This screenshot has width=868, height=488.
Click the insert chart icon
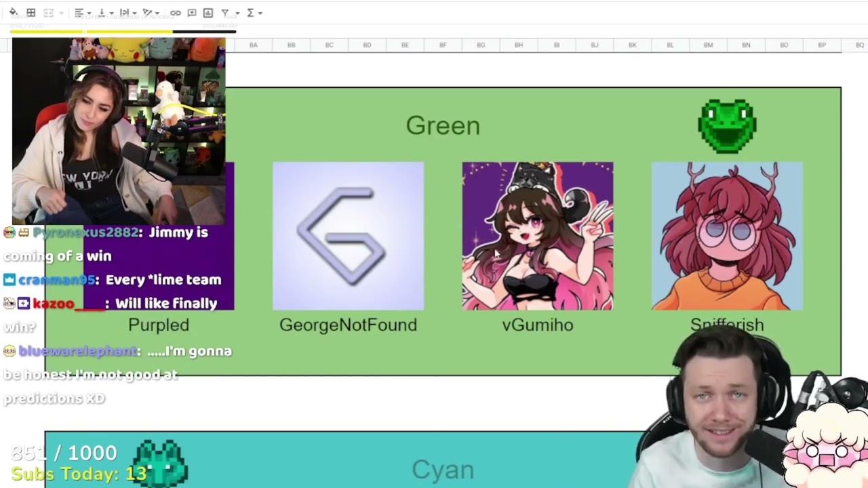click(208, 13)
